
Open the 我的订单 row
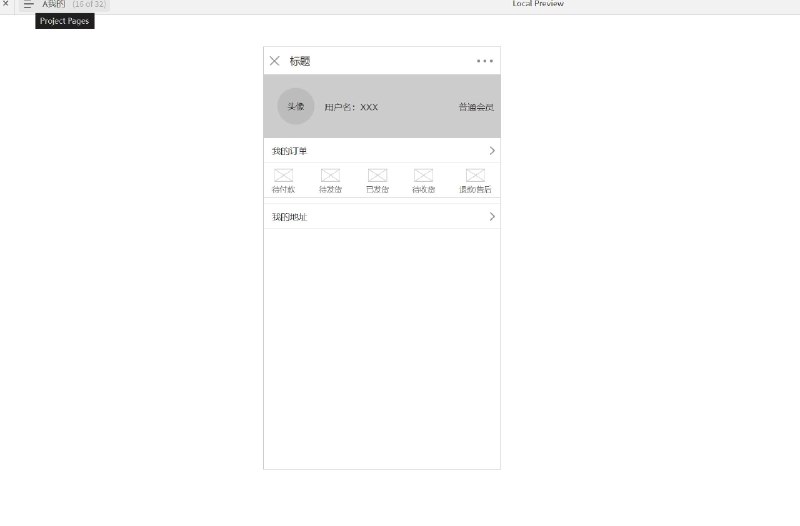click(382, 151)
